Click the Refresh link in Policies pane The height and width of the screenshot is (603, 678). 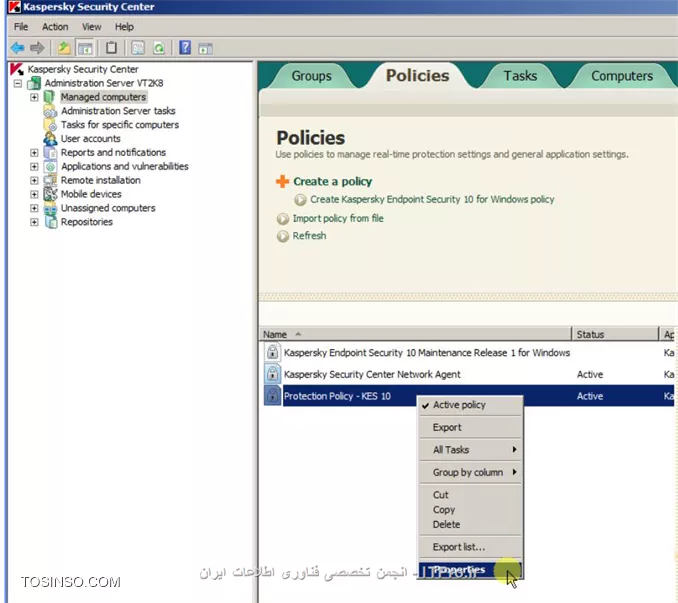[309, 236]
